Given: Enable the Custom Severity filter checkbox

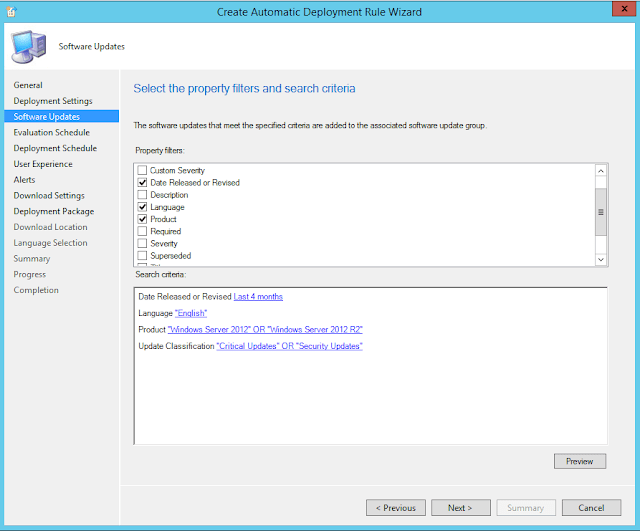Looking at the screenshot, I should (x=142, y=171).
